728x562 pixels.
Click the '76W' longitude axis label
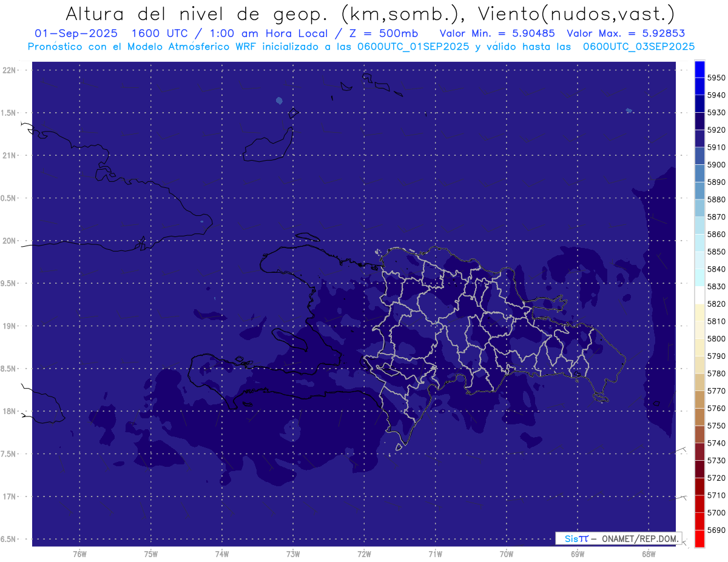(79, 554)
